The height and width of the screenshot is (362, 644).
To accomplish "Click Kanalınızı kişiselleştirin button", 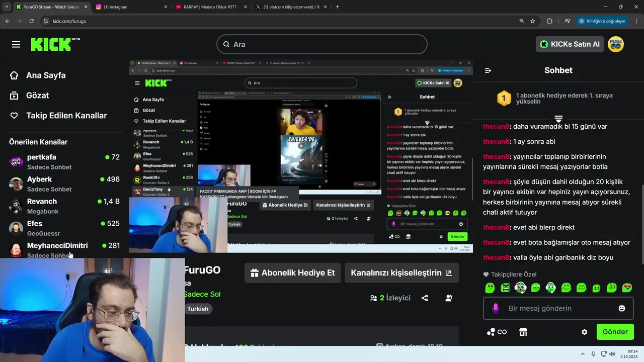I will [401, 273].
